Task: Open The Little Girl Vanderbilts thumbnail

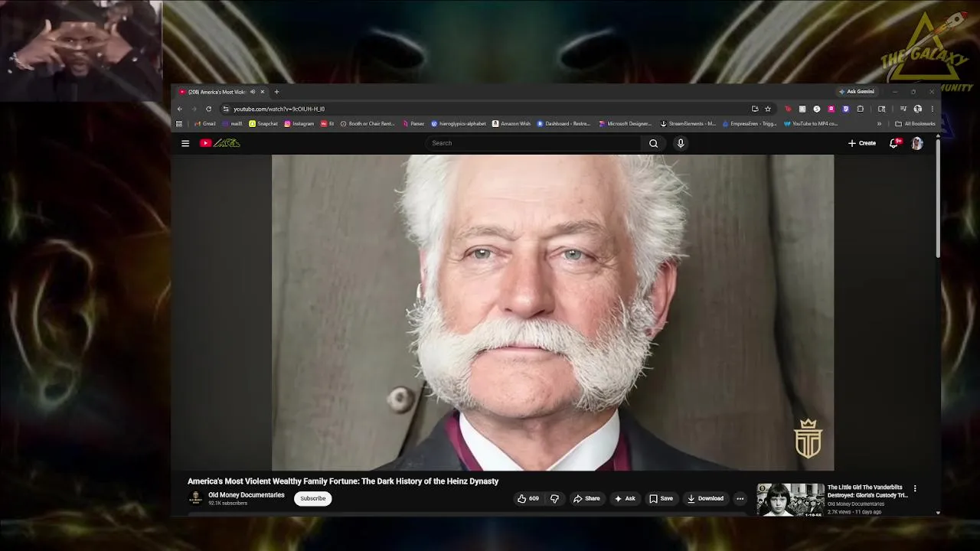Action: (790, 500)
